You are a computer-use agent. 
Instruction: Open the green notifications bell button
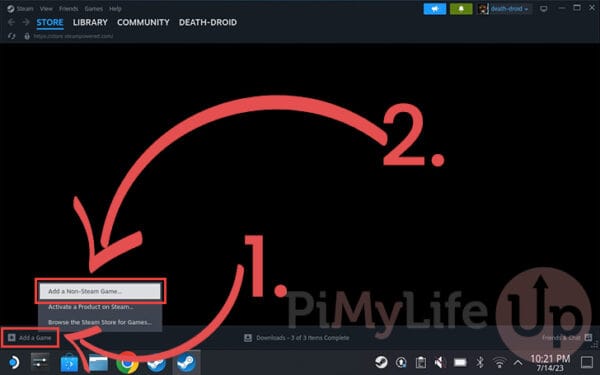pos(461,9)
